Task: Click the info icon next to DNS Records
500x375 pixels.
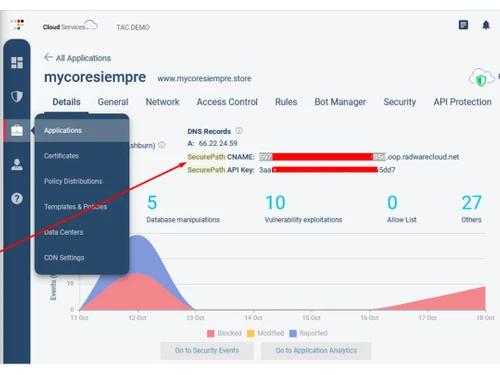Action: pos(239,130)
